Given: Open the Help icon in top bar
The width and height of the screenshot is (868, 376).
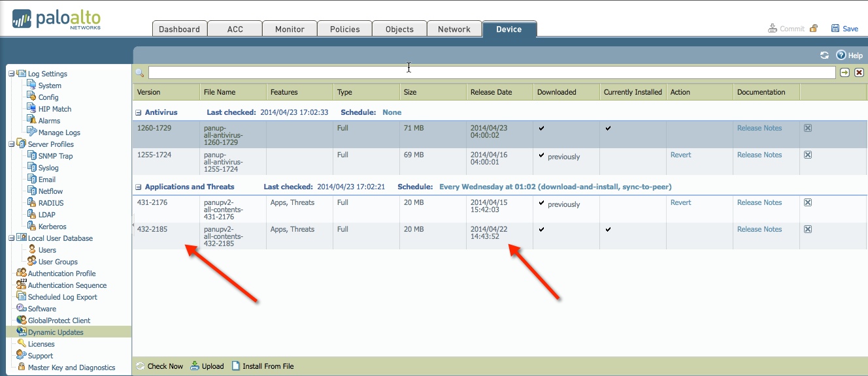Looking at the screenshot, I should point(841,55).
